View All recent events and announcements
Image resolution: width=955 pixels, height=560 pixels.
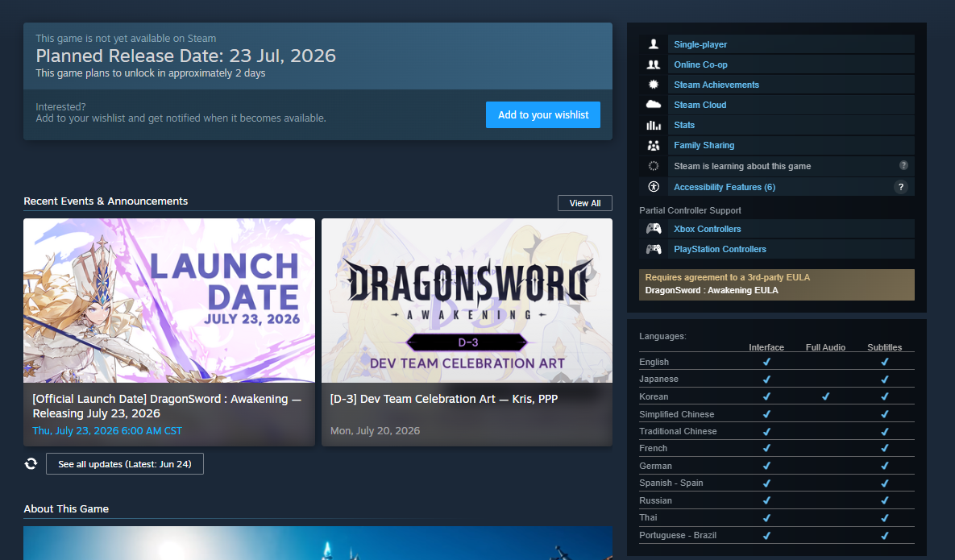click(585, 203)
